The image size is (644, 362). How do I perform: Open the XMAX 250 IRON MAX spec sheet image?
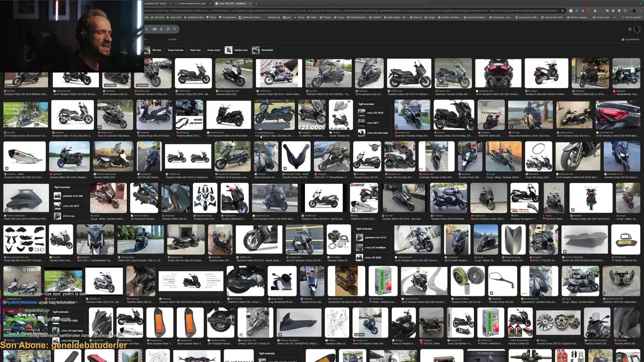pyautogui.click(x=191, y=282)
